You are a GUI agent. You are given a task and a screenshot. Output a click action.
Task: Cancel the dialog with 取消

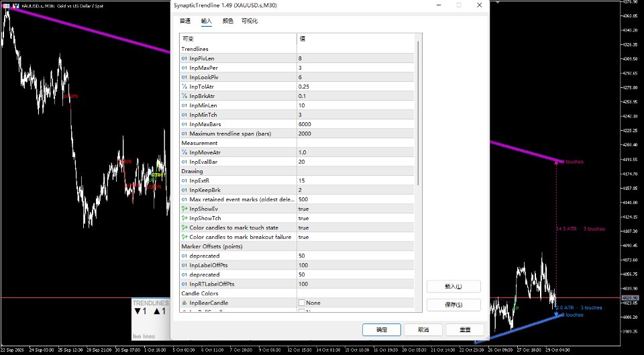point(423,329)
